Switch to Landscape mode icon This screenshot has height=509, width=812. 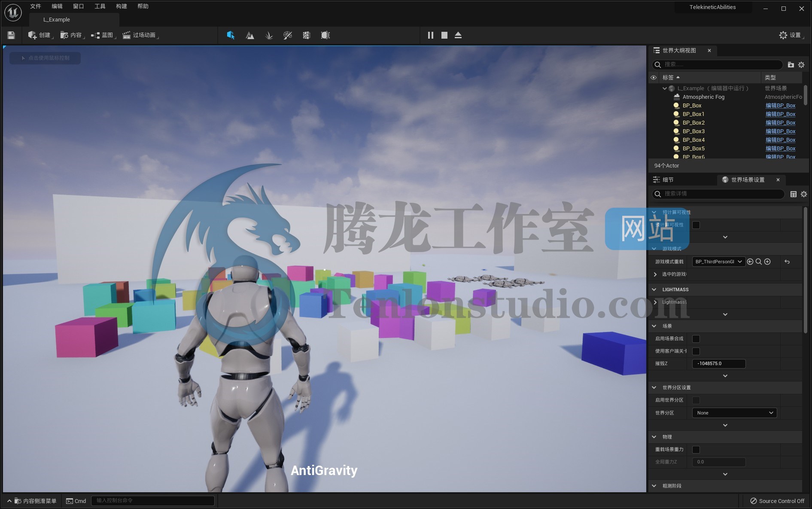250,35
